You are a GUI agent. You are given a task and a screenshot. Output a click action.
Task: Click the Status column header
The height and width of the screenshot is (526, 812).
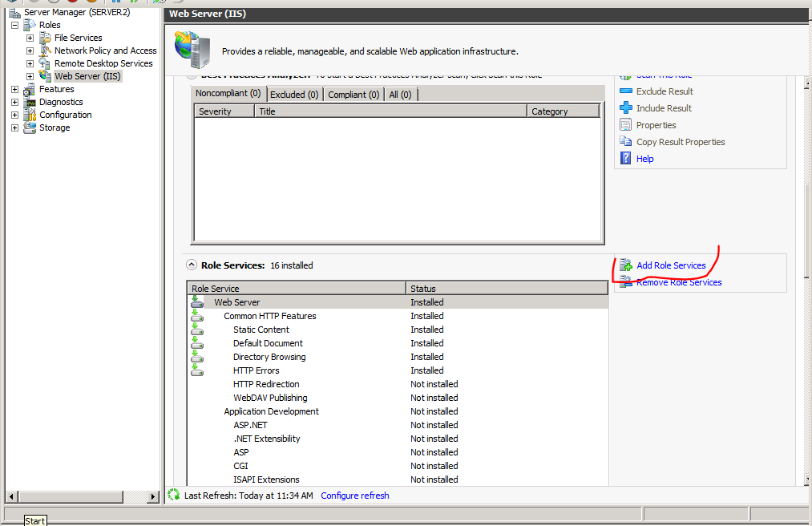click(507, 288)
